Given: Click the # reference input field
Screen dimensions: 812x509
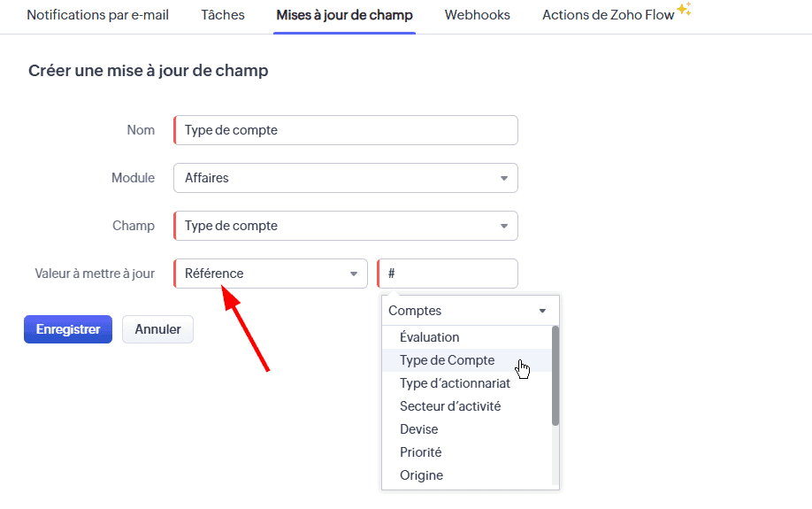Looking at the screenshot, I should click(x=448, y=274).
